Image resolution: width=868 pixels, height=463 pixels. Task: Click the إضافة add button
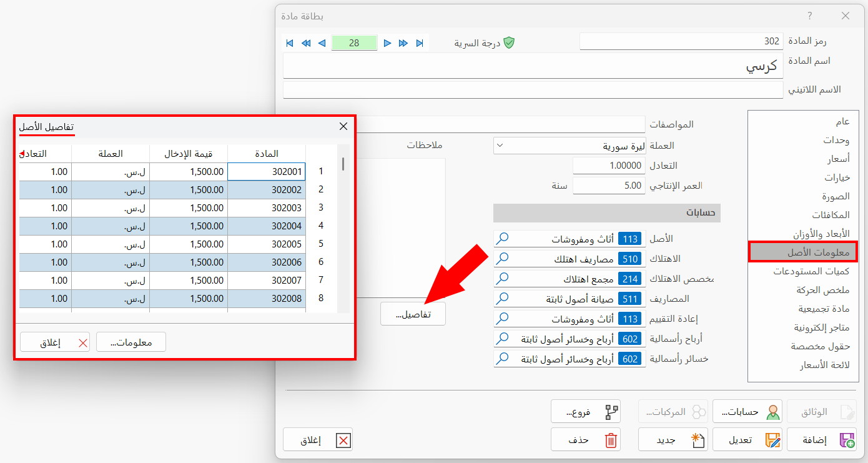coord(822,439)
